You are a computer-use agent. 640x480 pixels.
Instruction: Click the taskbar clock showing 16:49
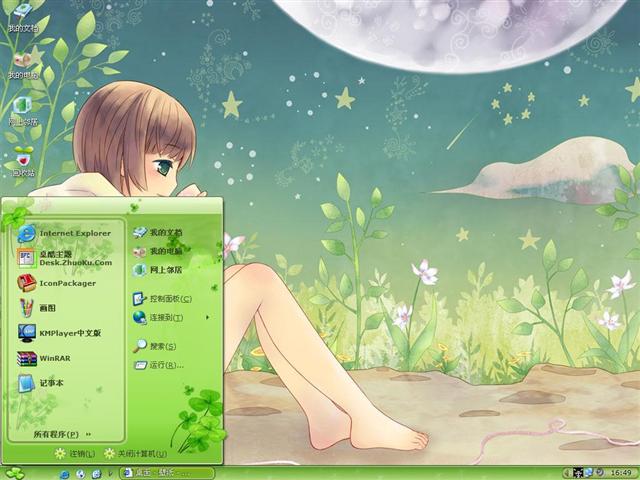click(x=621, y=472)
